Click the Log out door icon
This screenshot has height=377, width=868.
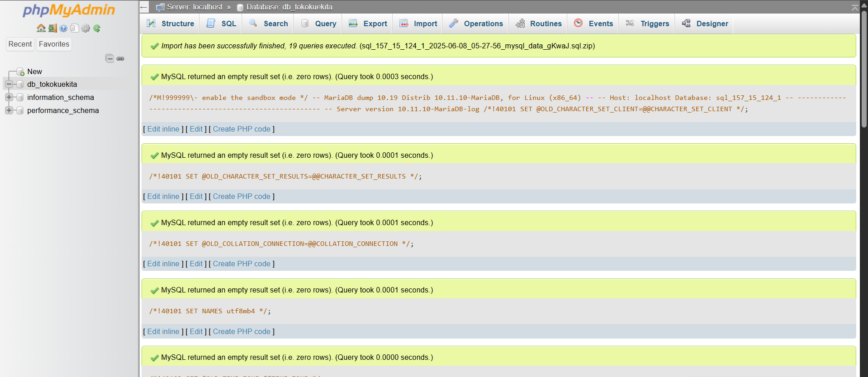(52, 28)
